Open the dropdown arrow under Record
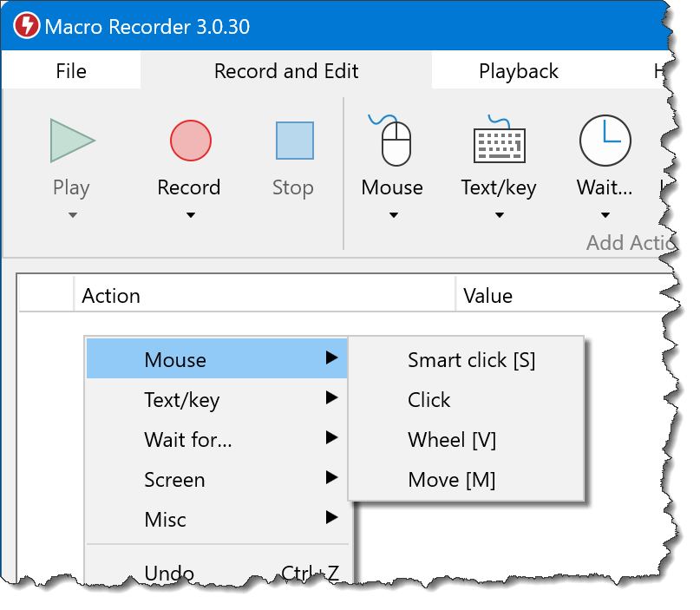 pos(189,215)
